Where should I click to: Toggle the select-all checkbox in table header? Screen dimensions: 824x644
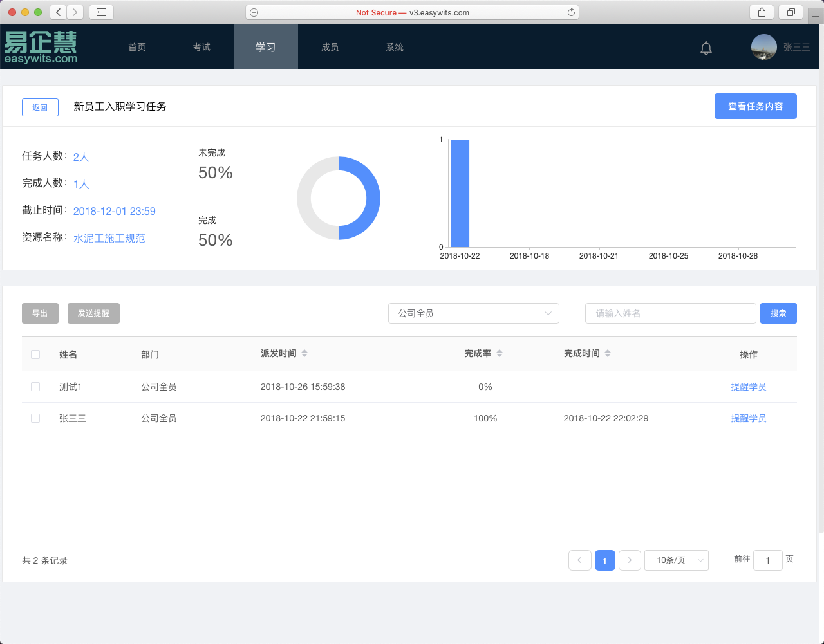(35, 354)
